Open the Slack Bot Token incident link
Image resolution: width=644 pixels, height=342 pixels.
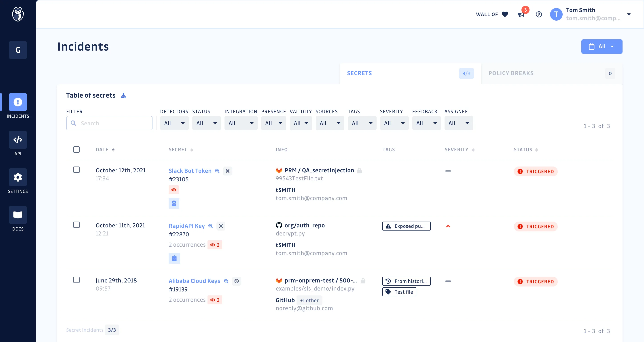[x=190, y=171]
